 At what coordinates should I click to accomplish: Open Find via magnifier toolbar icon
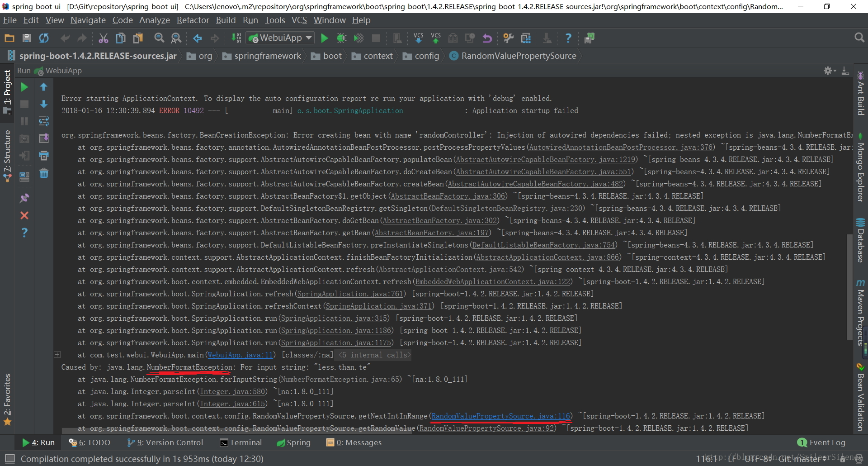click(159, 38)
